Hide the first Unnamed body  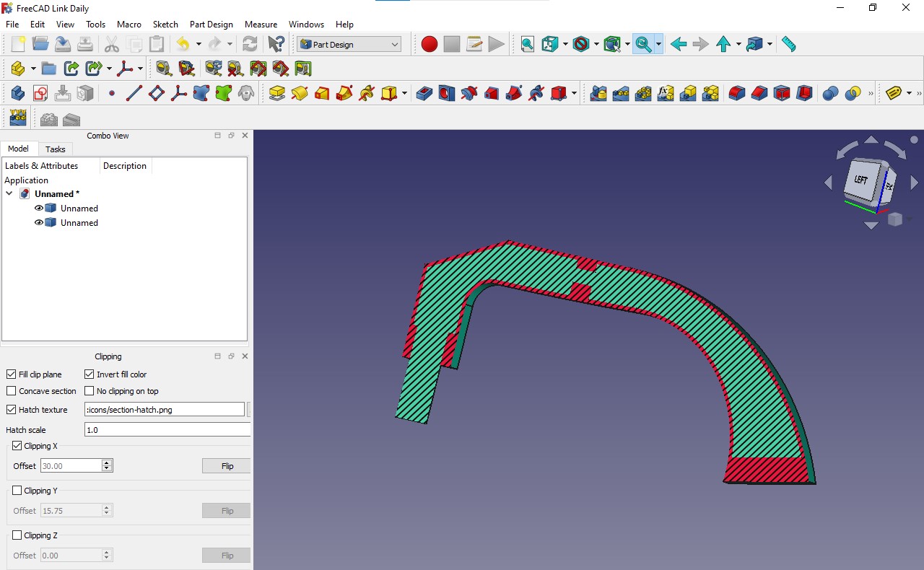(x=39, y=208)
